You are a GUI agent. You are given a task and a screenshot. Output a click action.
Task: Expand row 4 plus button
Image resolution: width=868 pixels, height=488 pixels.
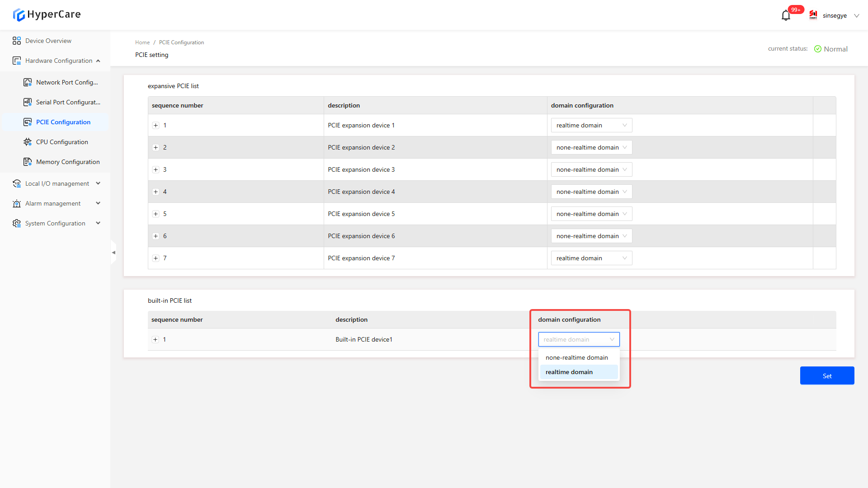(x=156, y=192)
